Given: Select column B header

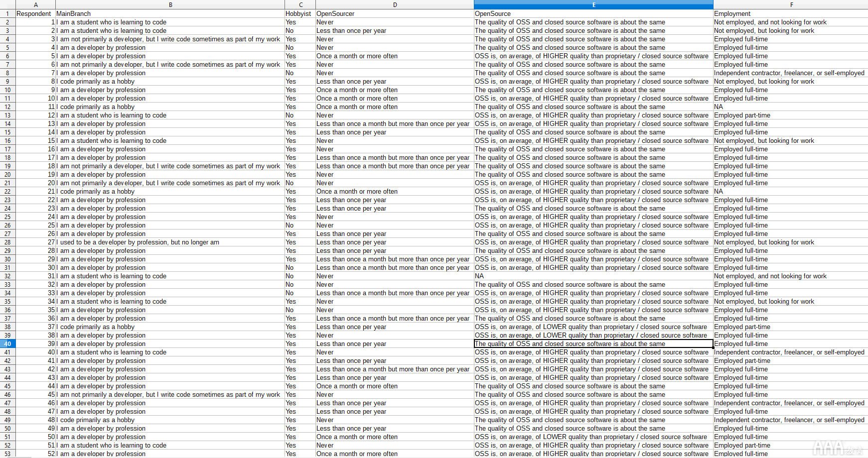Looking at the screenshot, I should coord(170,4).
